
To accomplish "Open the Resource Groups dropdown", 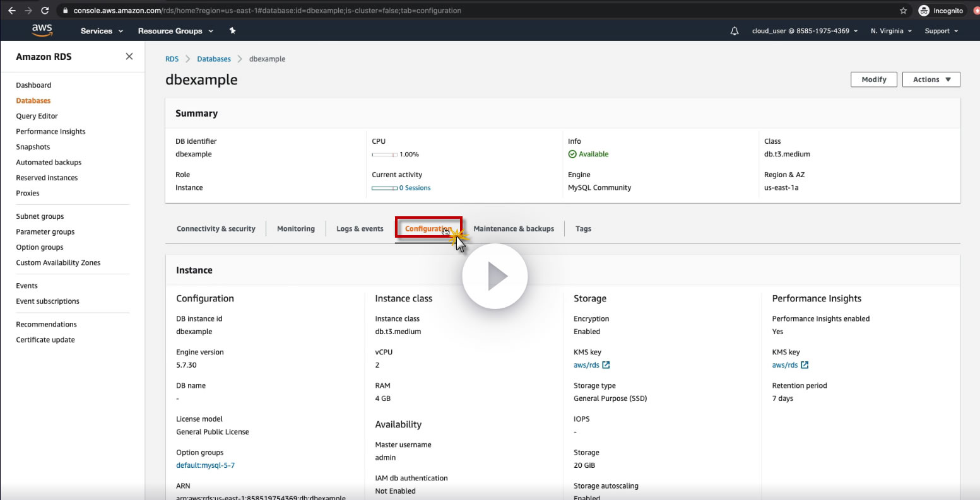I will (x=175, y=31).
